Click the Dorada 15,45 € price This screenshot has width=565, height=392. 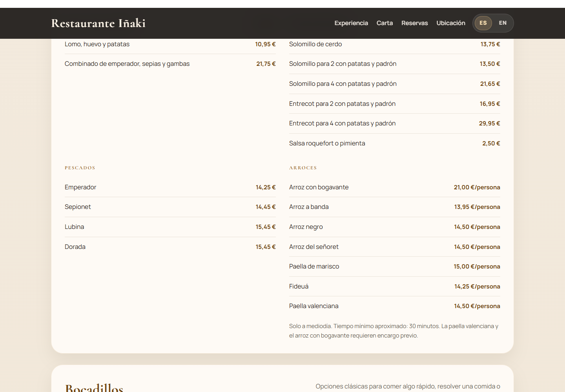point(266,247)
